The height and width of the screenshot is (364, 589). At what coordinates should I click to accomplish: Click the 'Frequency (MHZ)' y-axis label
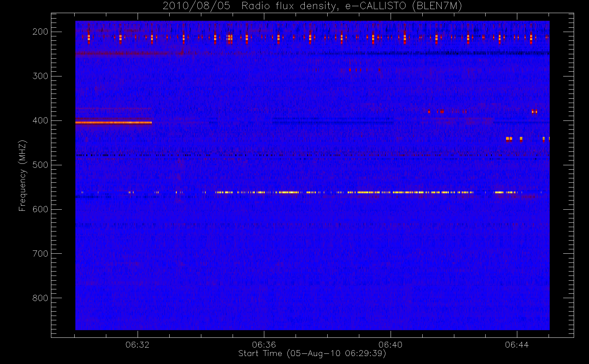point(23,175)
